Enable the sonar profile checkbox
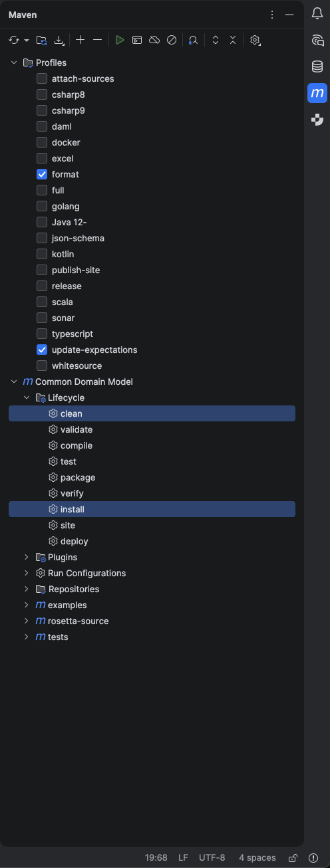Image resolution: width=330 pixels, height=868 pixels. pos(42,318)
